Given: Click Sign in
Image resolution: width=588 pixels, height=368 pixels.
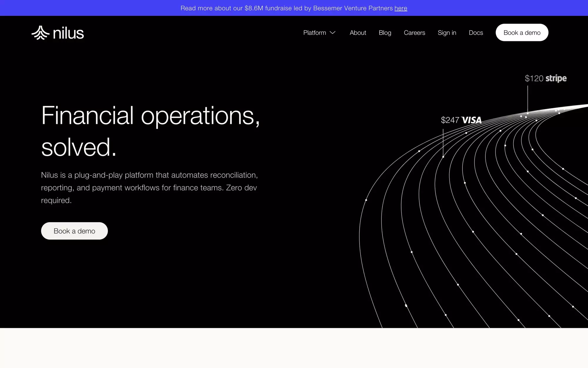Looking at the screenshot, I should (447, 33).
